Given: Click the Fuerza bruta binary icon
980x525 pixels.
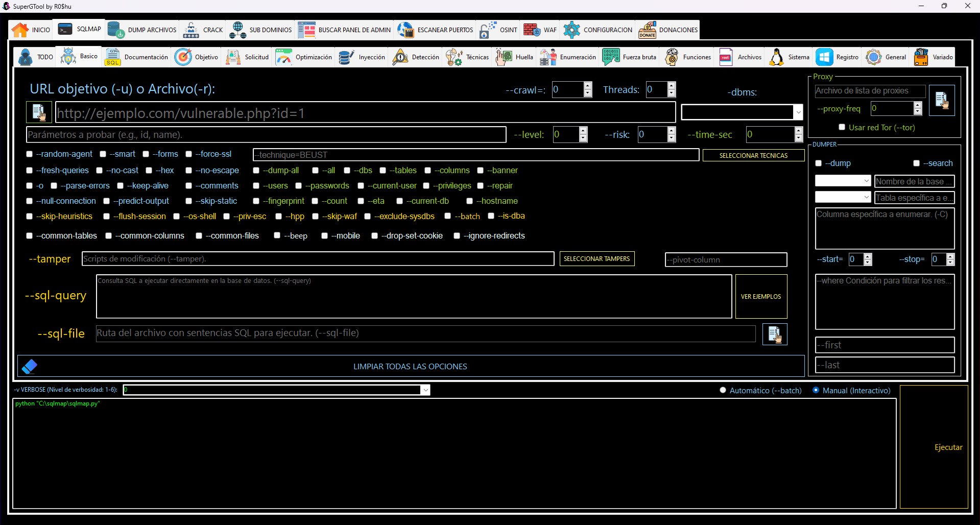Looking at the screenshot, I should tap(611, 57).
